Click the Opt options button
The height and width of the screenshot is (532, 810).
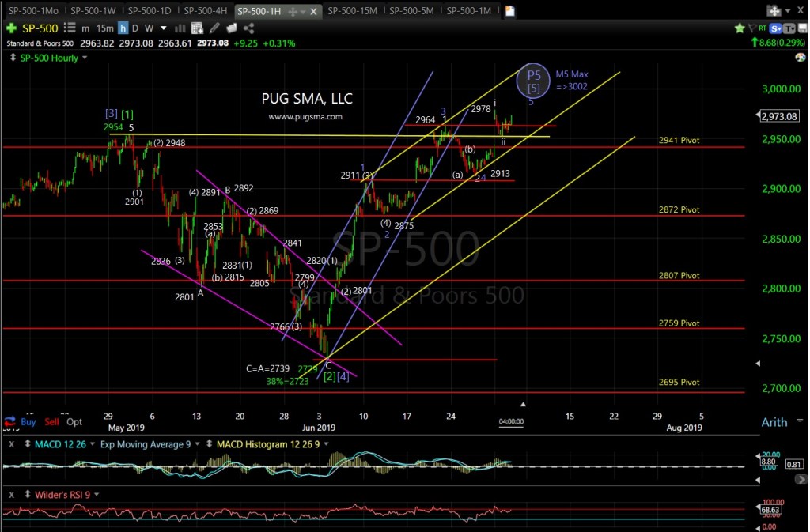74,421
